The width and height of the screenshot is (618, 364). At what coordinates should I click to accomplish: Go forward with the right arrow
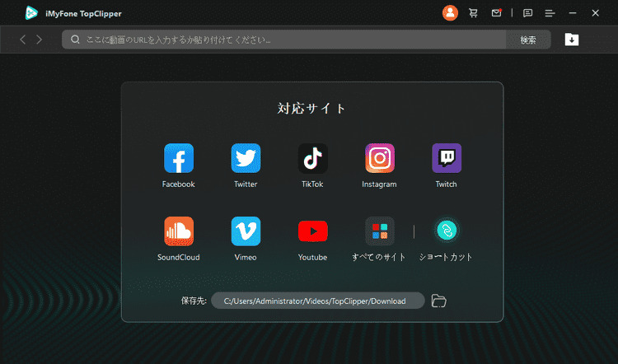click(x=39, y=40)
